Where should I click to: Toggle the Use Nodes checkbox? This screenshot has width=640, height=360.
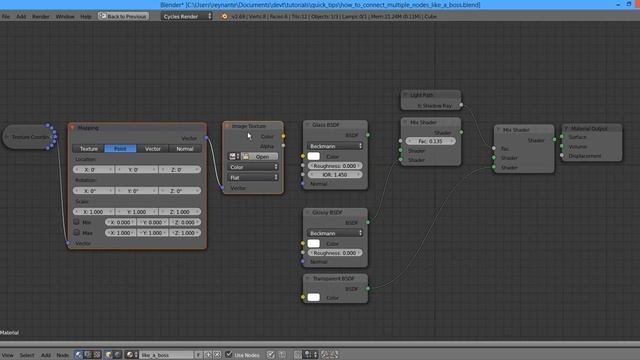(229, 354)
